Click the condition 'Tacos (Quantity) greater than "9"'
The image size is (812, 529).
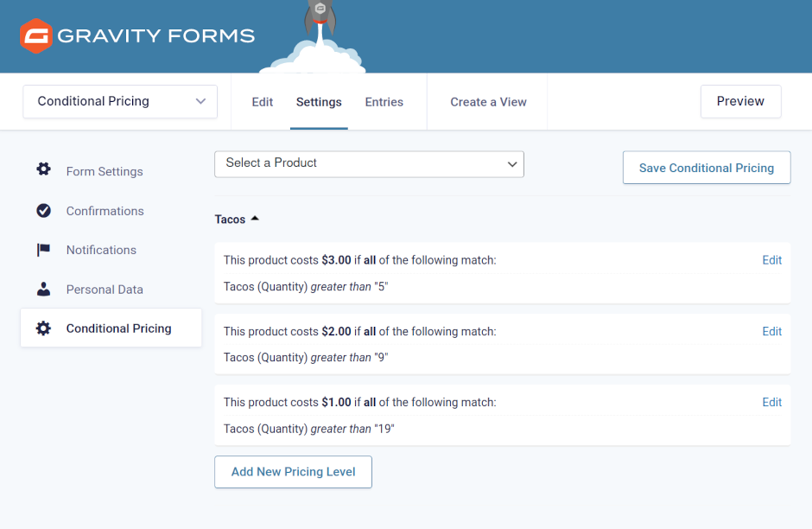coord(306,358)
